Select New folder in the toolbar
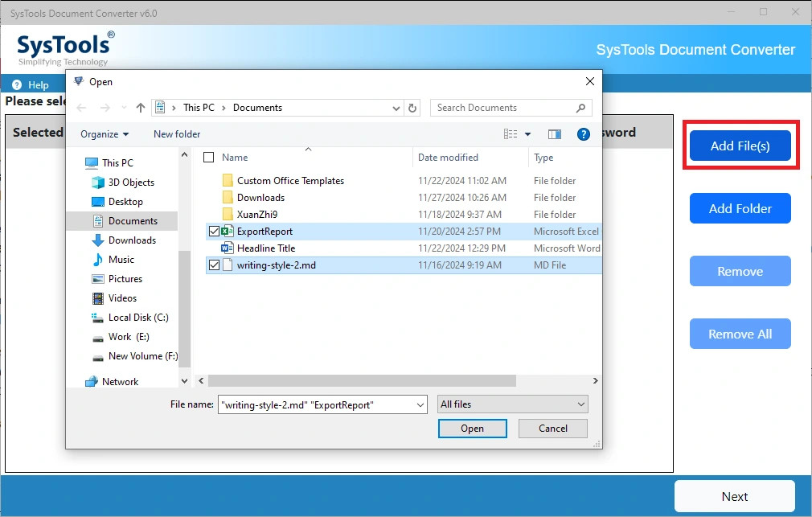The height and width of the screenshot is (517, 812). [177, 134]
